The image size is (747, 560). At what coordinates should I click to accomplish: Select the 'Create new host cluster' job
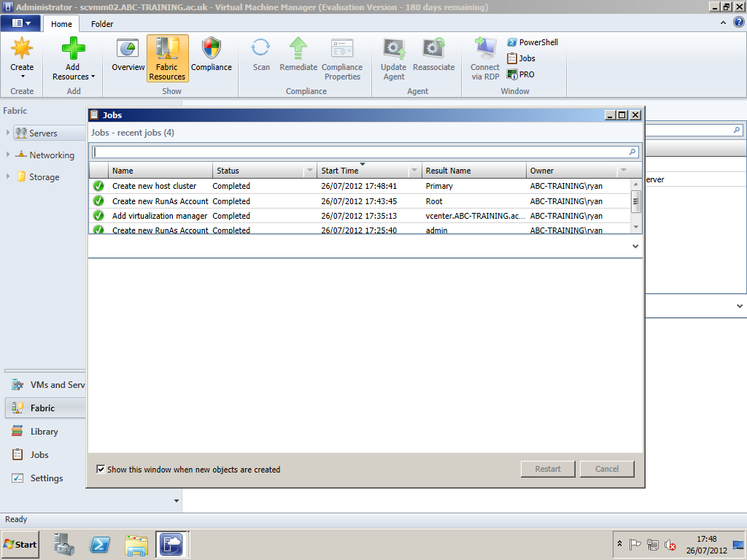coord(360,186)
